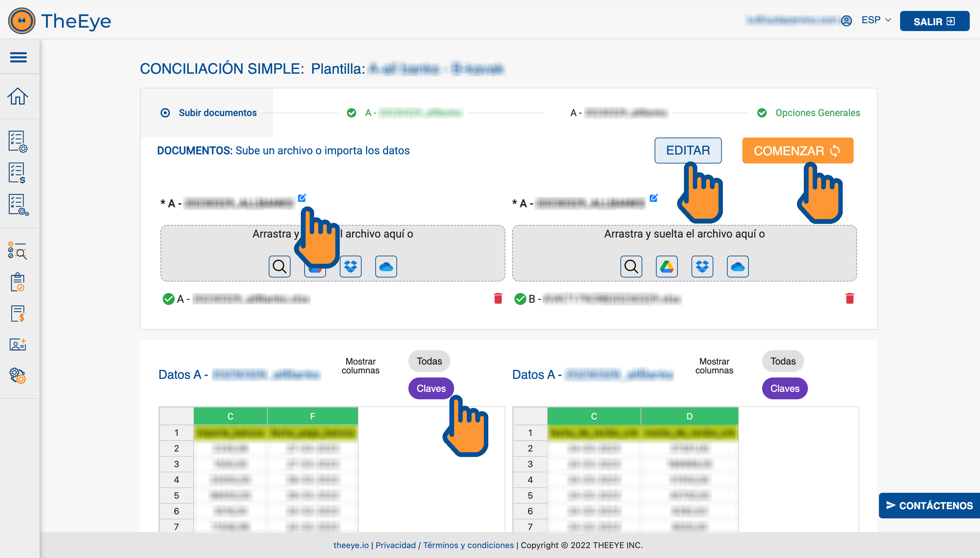The image size is (980, 558).
Task: Go to Subir documentos step
Action: [x=218, y=113]
